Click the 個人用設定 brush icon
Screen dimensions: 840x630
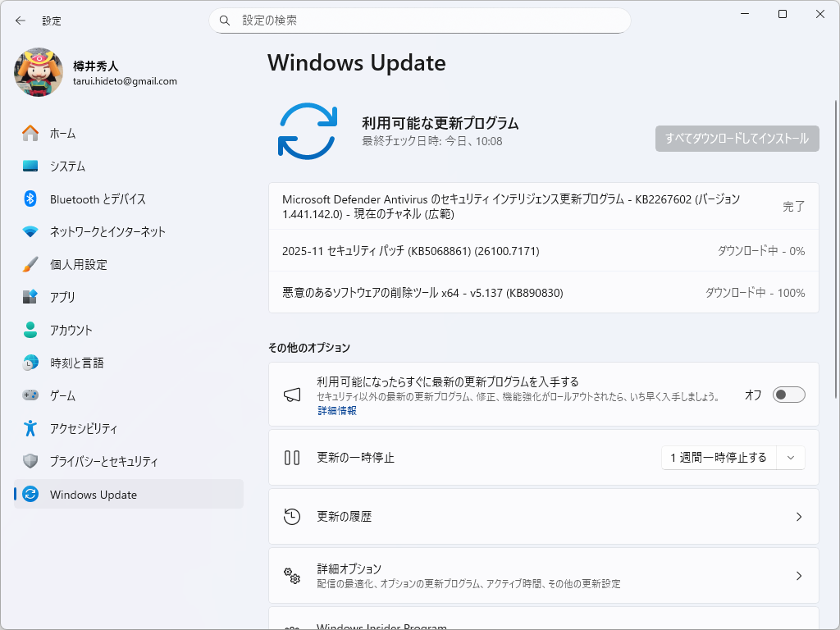tap(30, 265)
